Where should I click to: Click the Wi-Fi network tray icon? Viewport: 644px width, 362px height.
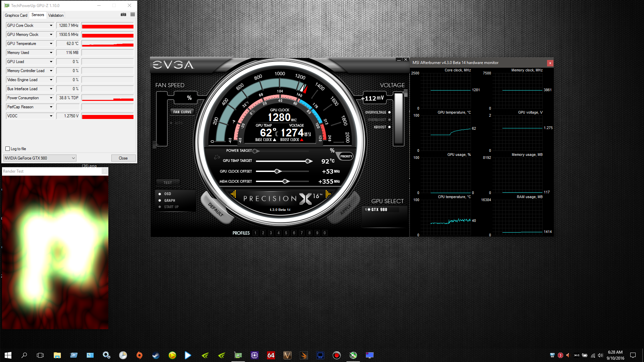click(x=593, y=355)
